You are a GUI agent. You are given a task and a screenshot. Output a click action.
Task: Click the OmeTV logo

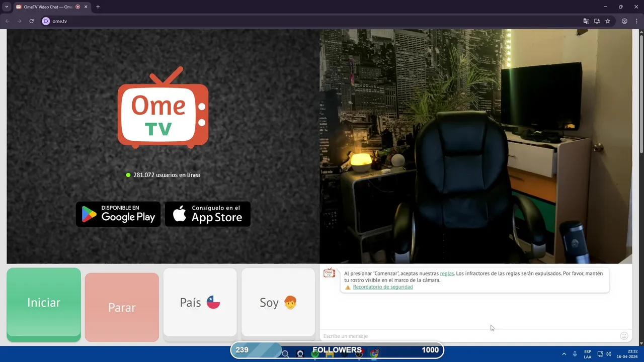[x=163, y=108]
